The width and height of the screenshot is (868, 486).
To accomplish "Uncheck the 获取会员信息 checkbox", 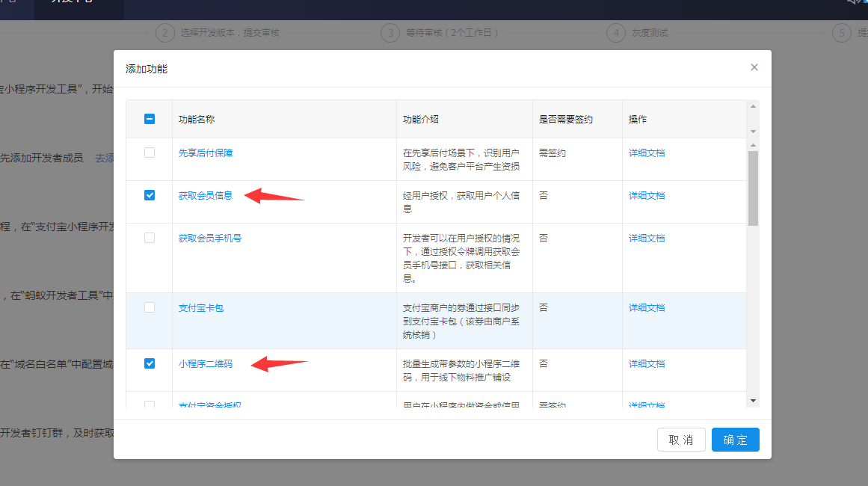I will coord(150,195).
